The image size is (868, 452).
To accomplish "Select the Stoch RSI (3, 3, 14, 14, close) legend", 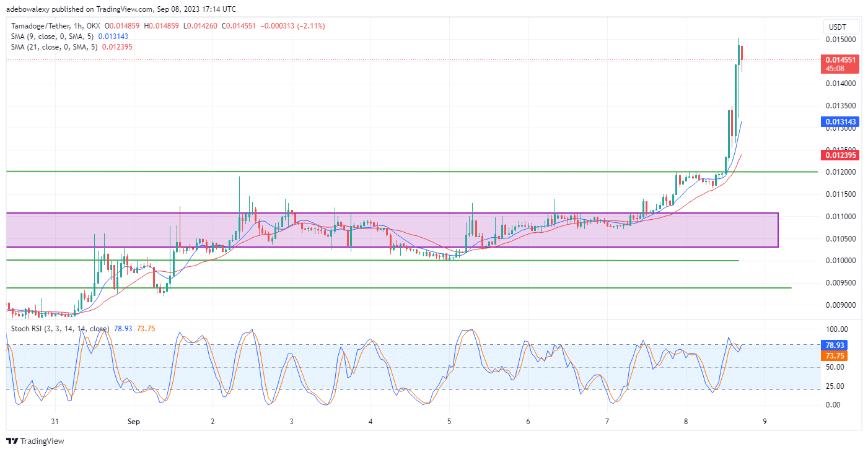I will point(59,328).
